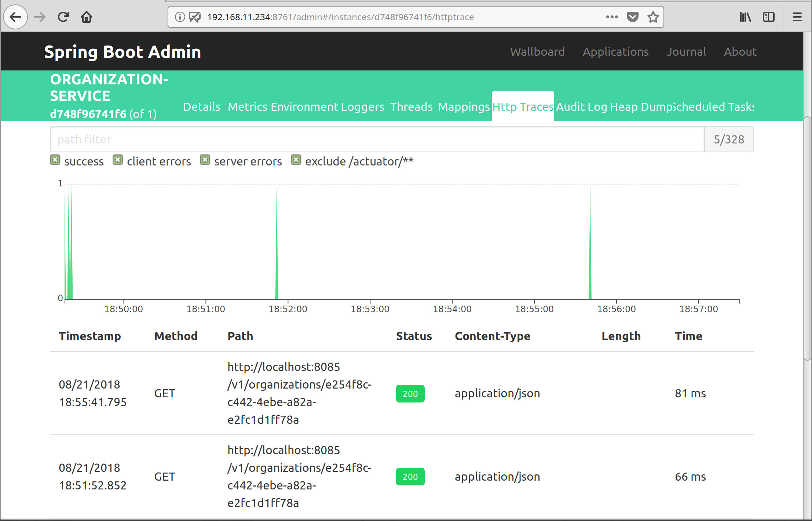This screenshot has height=521, width=812.
Task: Open the Wallboard link in the header
Action: pyautogui.click(x=537, y=52)
